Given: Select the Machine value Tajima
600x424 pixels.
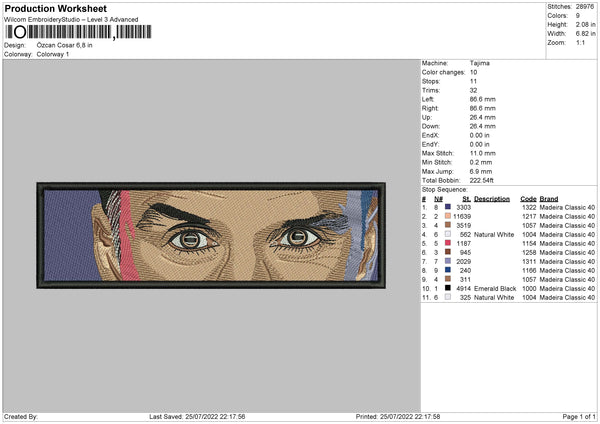Looking at the screenshot, I should 479,63.
